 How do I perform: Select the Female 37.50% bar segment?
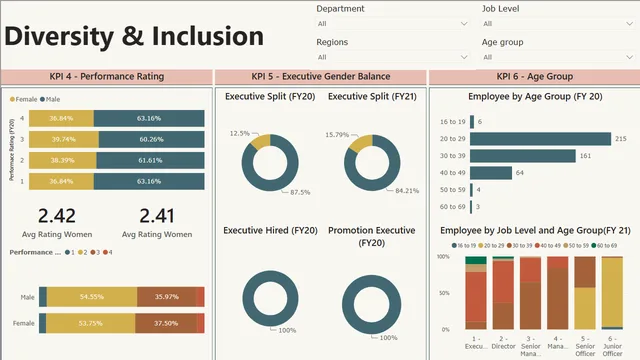166,323
